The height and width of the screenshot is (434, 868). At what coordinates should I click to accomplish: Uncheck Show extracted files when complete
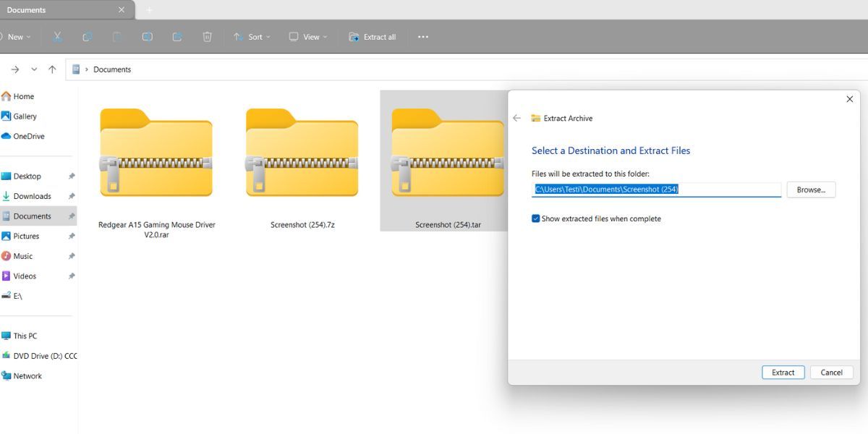536,218
